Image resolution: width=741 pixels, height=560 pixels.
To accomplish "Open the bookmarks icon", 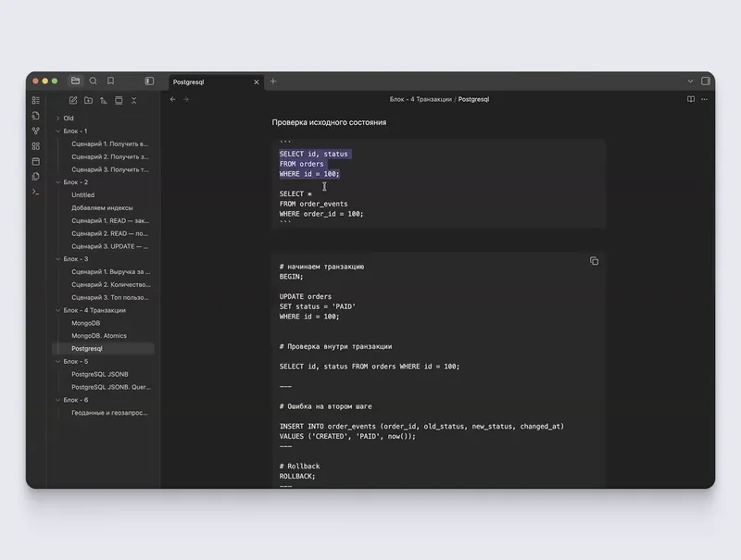I will (x=110, y=81).
